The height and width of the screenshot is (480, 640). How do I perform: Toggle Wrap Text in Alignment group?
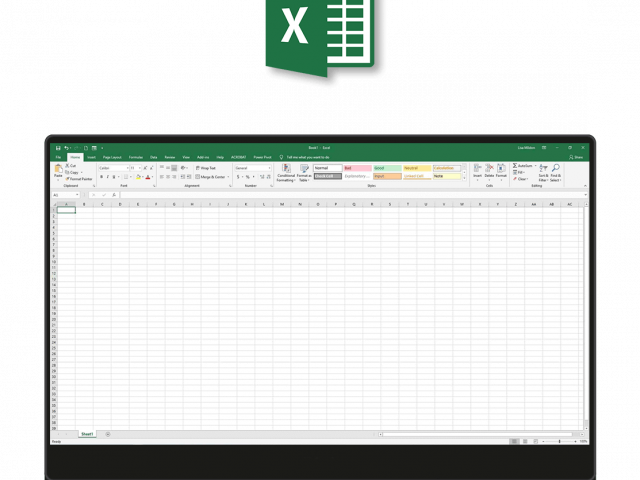pyautogui.click(x=206, y=168)
